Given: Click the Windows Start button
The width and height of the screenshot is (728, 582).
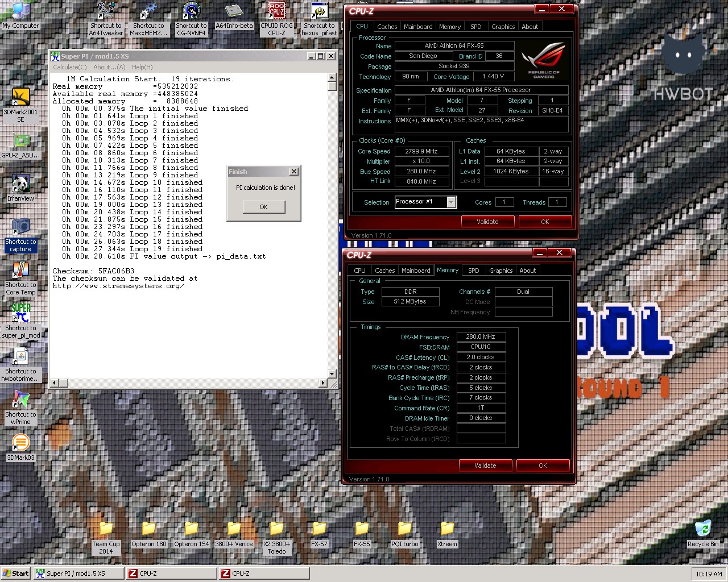Looking at the screenshot, I should [x=16, y=573].
